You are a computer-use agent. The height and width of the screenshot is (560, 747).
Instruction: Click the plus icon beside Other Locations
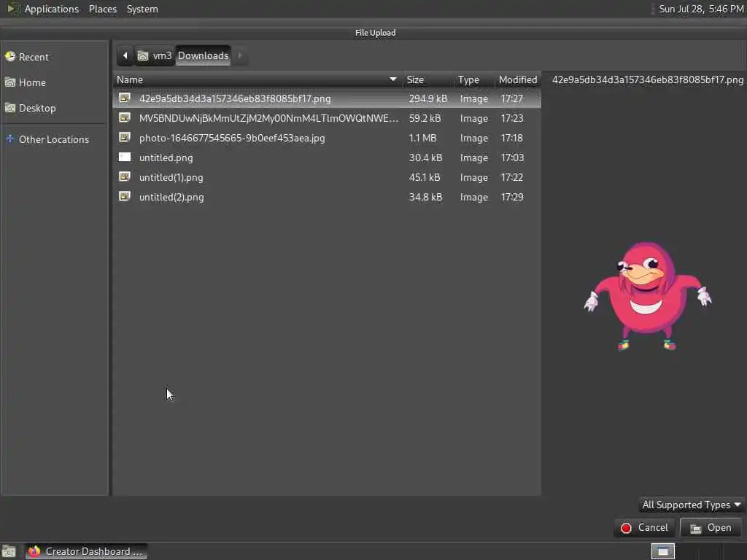coord(10,139)
